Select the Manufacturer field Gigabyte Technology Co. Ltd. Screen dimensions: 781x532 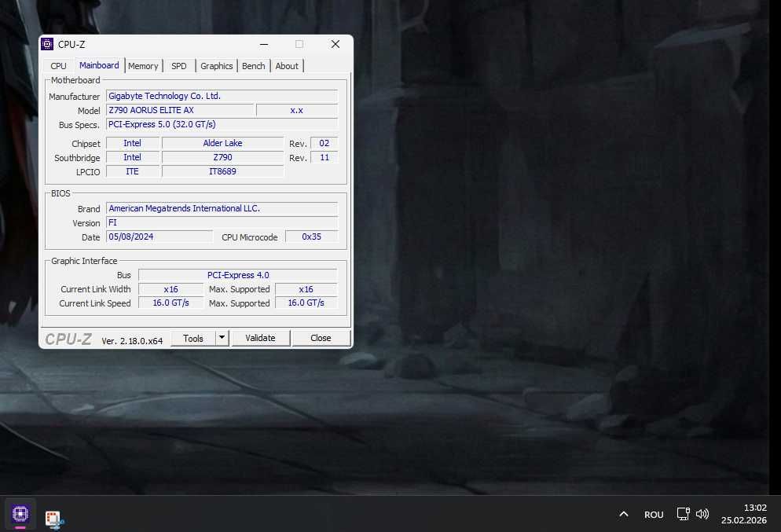pos(222,96)
